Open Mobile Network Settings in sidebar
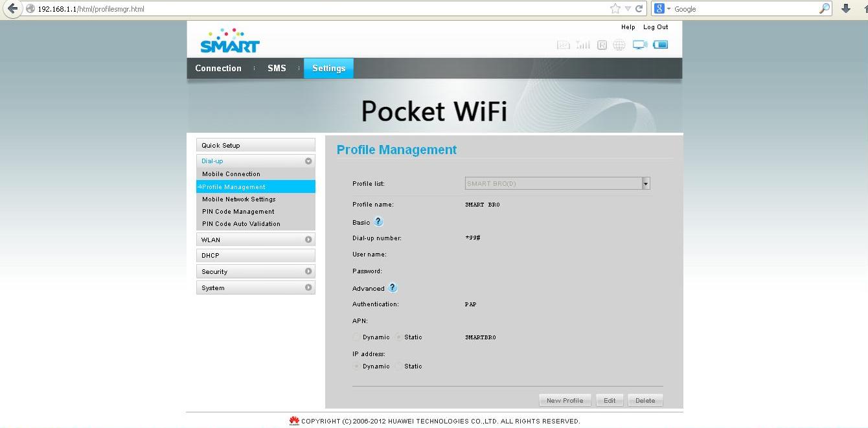 point(239,199)
